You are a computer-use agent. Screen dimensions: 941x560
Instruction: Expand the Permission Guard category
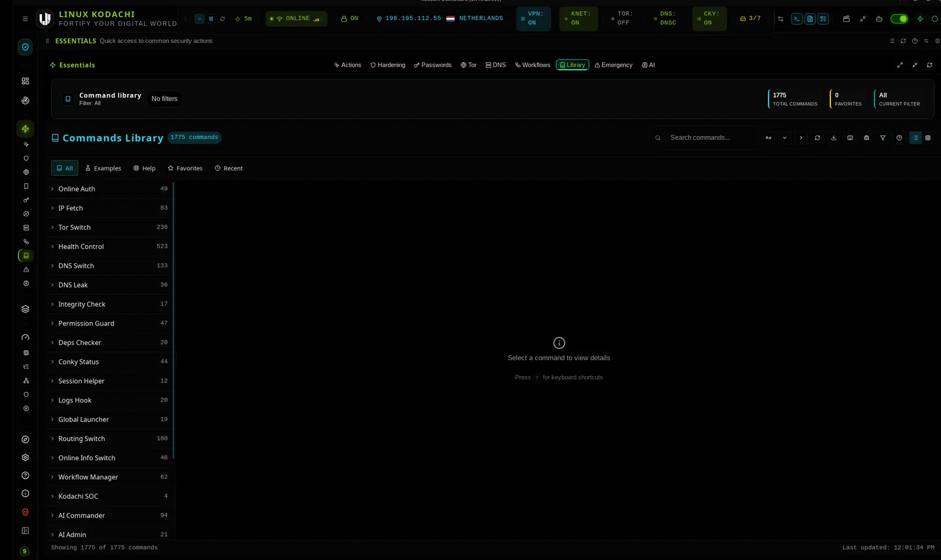pyautogui.click(x=109, y=324)
